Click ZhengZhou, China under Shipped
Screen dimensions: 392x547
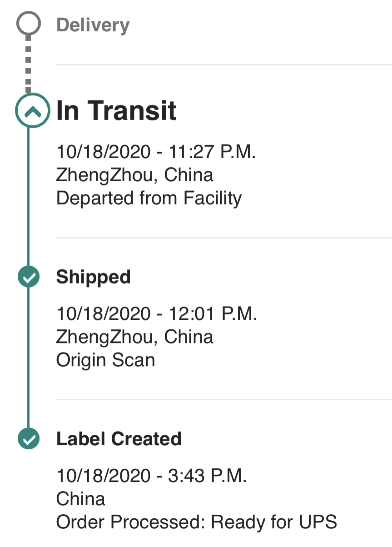pyautogui.click(x=134, y=337)
